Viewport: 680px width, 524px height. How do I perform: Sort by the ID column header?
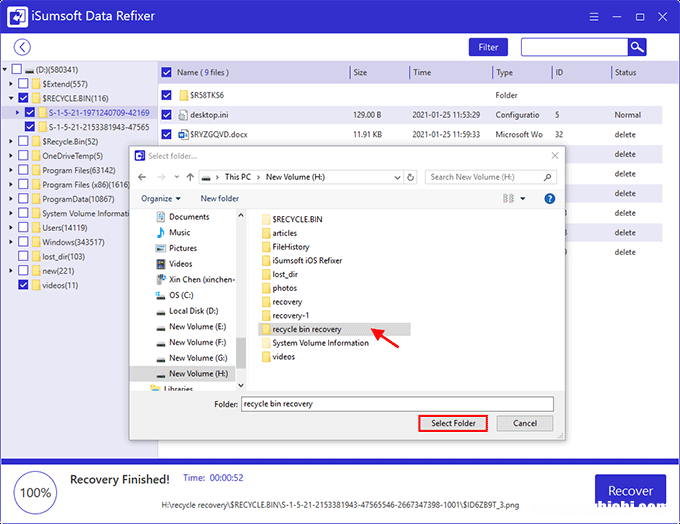coord(559,72)
